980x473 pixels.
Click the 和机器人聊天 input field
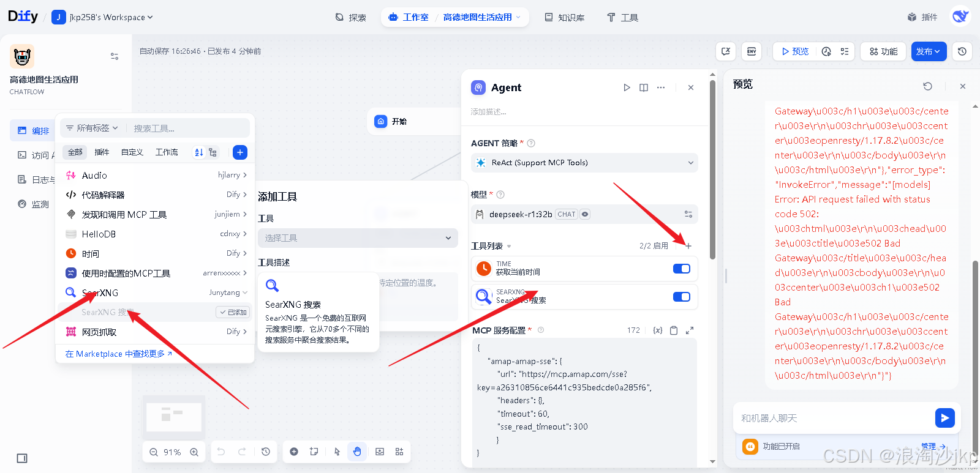(x=834, y=418)
